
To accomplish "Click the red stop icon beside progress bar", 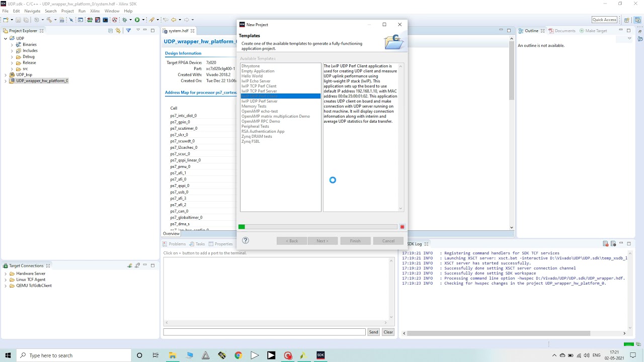I will (x=402, y=227).
